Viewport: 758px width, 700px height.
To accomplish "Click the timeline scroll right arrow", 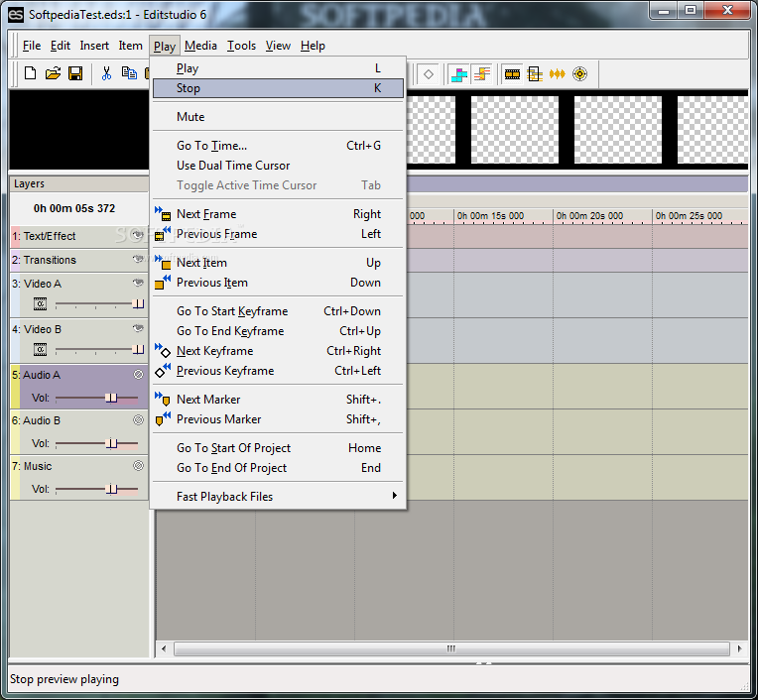I will 739,648.
